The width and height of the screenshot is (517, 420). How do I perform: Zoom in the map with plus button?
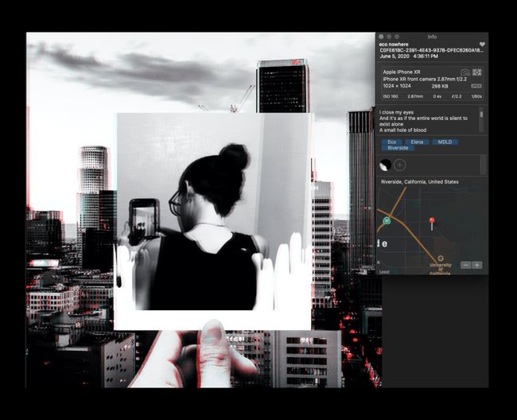(476, 265)
